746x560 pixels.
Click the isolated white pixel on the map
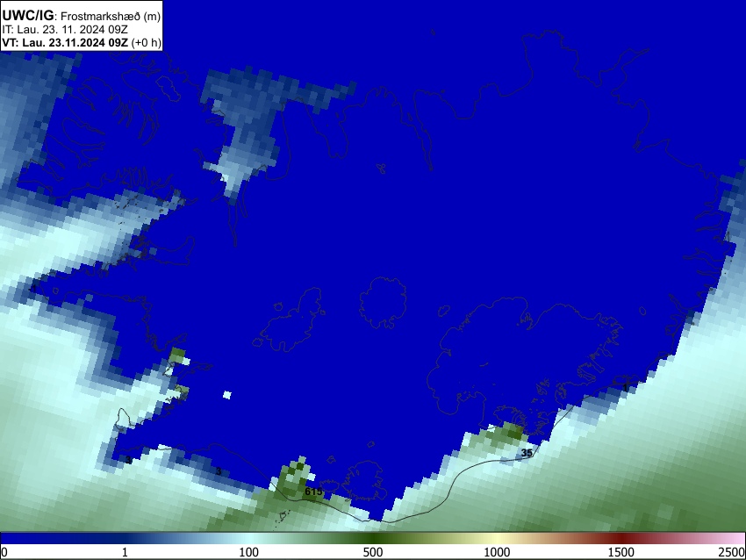227,395
